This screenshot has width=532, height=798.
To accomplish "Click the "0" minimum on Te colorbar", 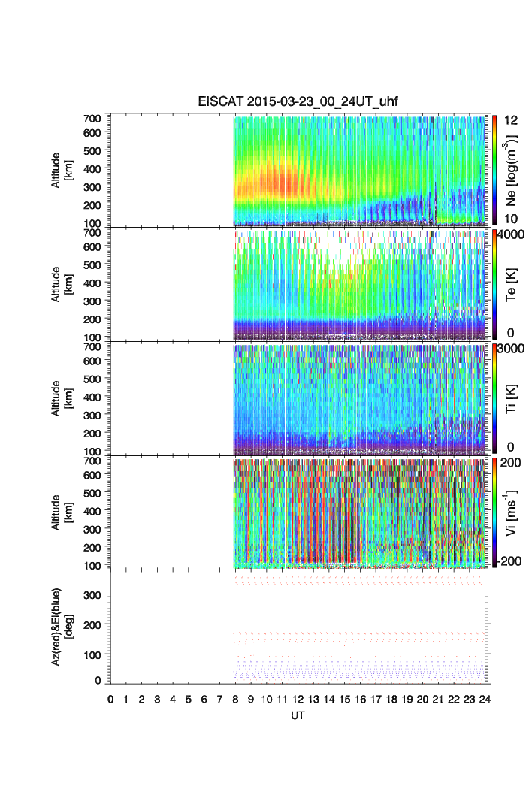I will coord(511,333).
